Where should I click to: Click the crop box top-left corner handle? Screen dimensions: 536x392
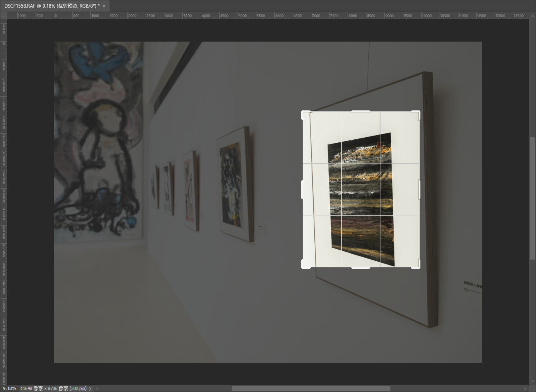pyautogui.click(x=304, y=113)
